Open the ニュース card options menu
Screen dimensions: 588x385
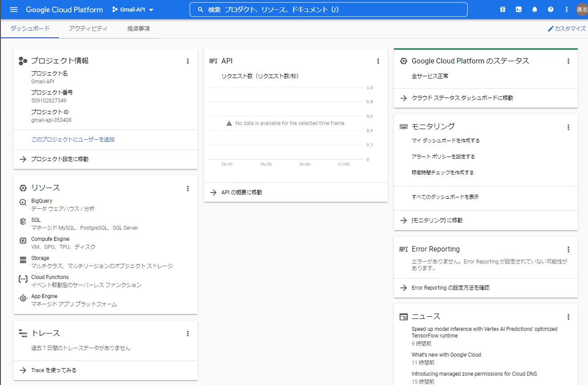click(x=568, y=317)
